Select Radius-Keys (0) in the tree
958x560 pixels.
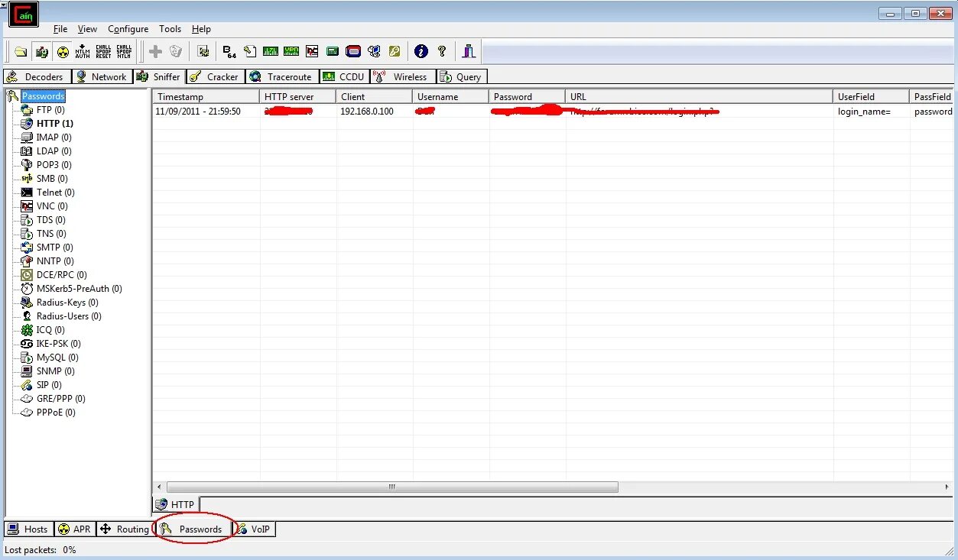coord(67,303)
